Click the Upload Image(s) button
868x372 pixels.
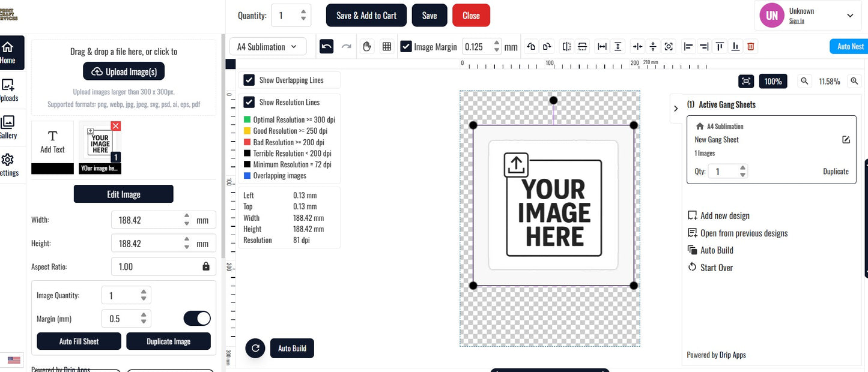(124, 71)
